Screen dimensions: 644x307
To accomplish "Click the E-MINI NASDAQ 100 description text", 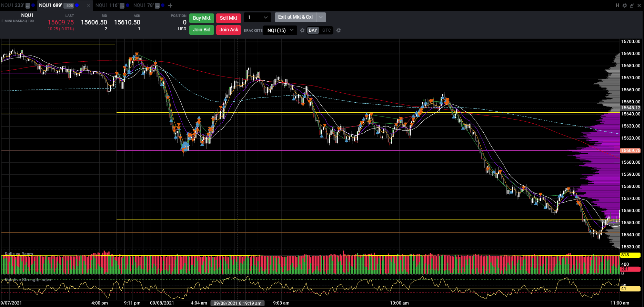I will [x=18, y=21].
